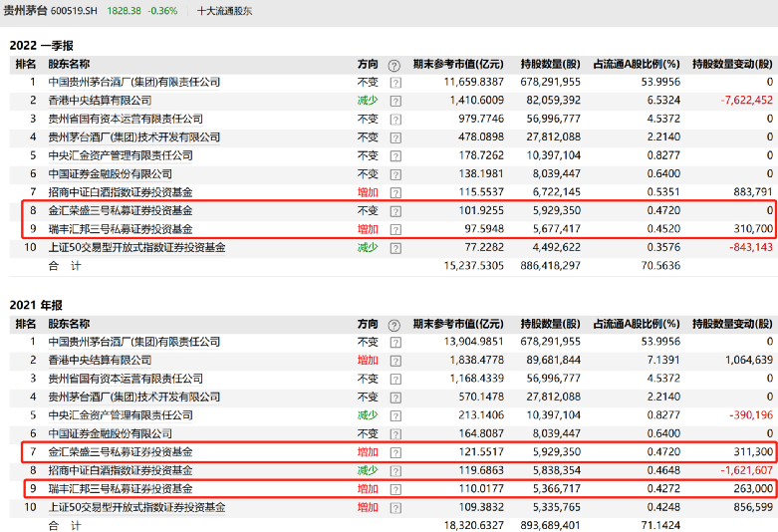Image resolution: width=778 pixels, height=532 pixels.
Task: Click the -1,621,607 change value
Action: click(746, 470)
